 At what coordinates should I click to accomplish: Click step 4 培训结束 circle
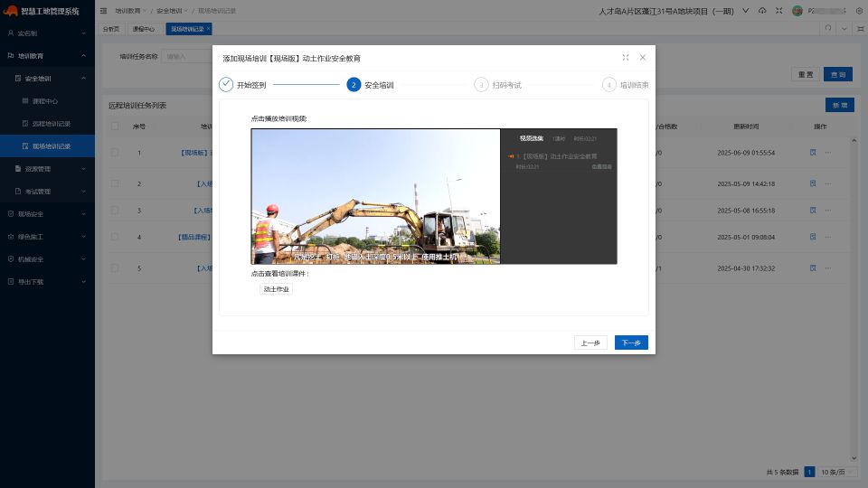tap(609, 85)
